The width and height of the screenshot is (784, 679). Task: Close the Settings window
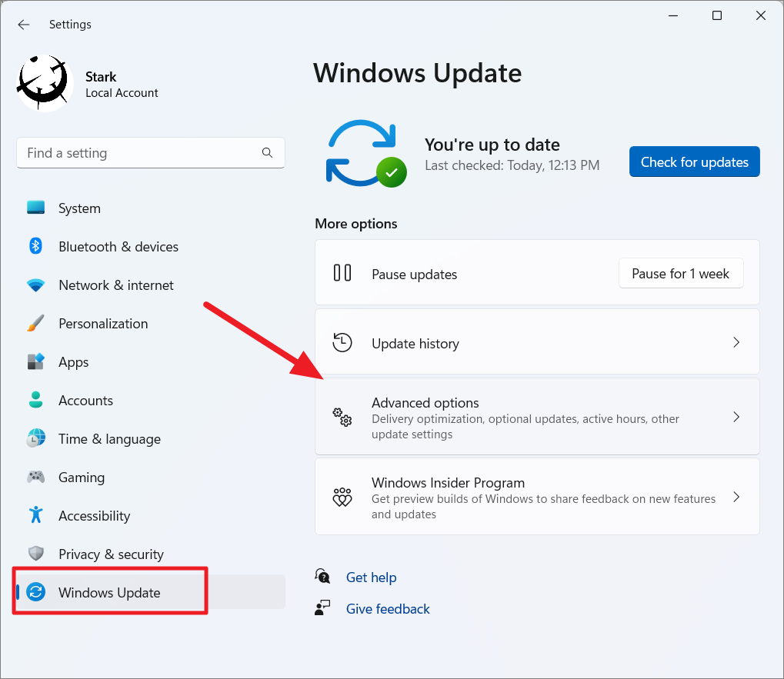tap(760, 16)
